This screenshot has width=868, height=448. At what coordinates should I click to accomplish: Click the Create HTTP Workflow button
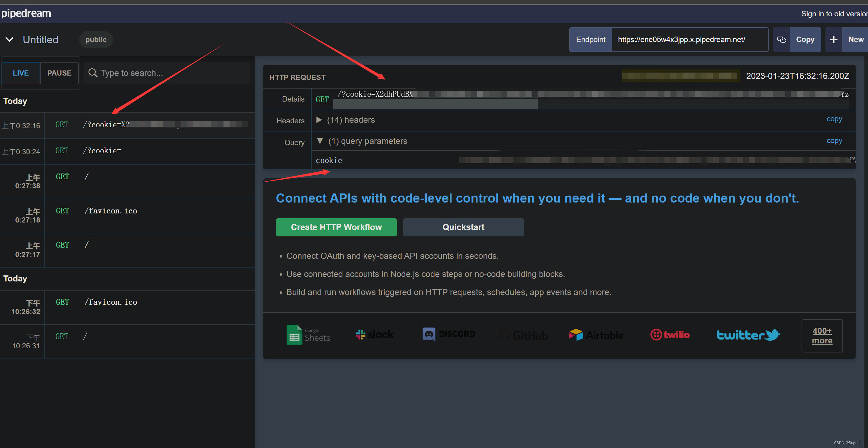[x=336, y=227]
